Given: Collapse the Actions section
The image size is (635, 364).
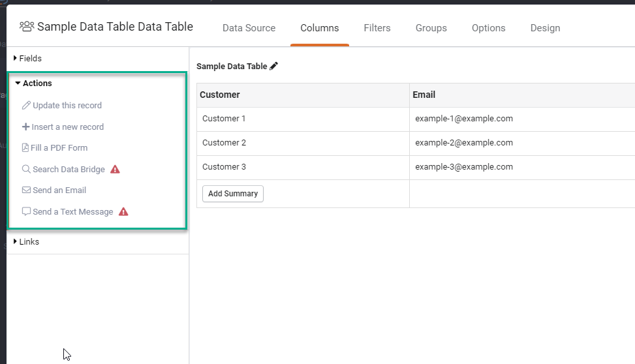Looking at the screenshot, I should click(33, 83).
